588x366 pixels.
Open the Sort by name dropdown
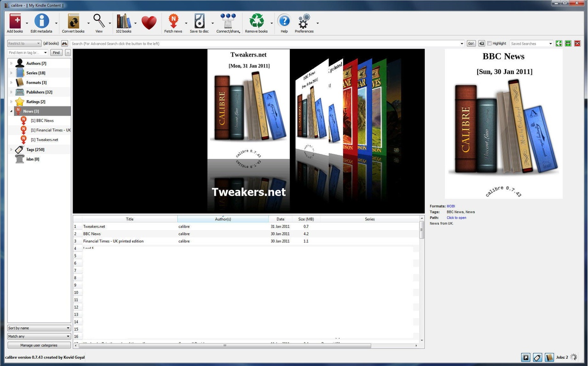[39, 328]
